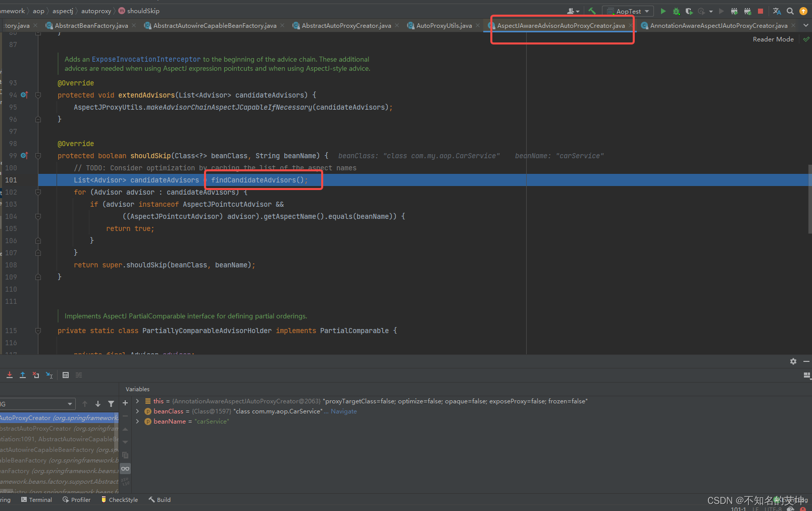
Task: Click the Build project hammer icon
Action: click(x=592, y=11)
